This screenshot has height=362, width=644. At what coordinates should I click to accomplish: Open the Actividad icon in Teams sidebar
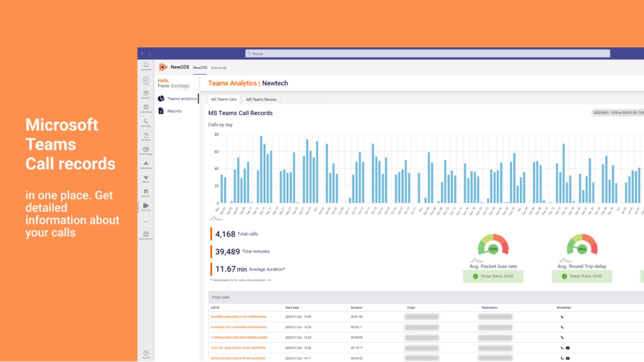click(x=146, y=66)
